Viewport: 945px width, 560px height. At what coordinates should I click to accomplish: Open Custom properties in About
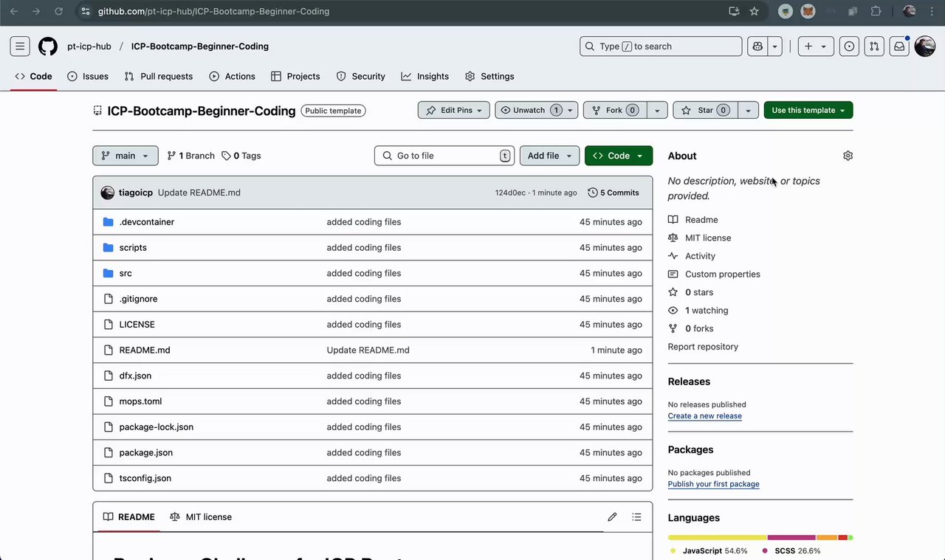722,274
